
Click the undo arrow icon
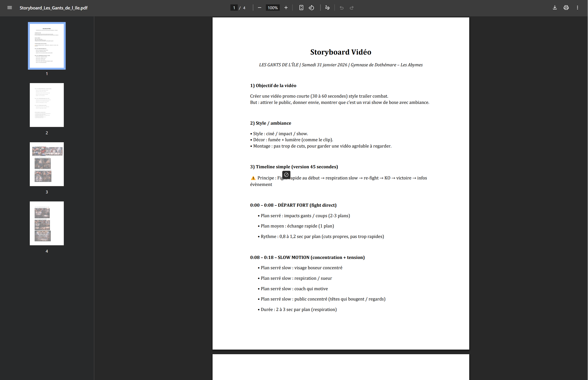341,8
